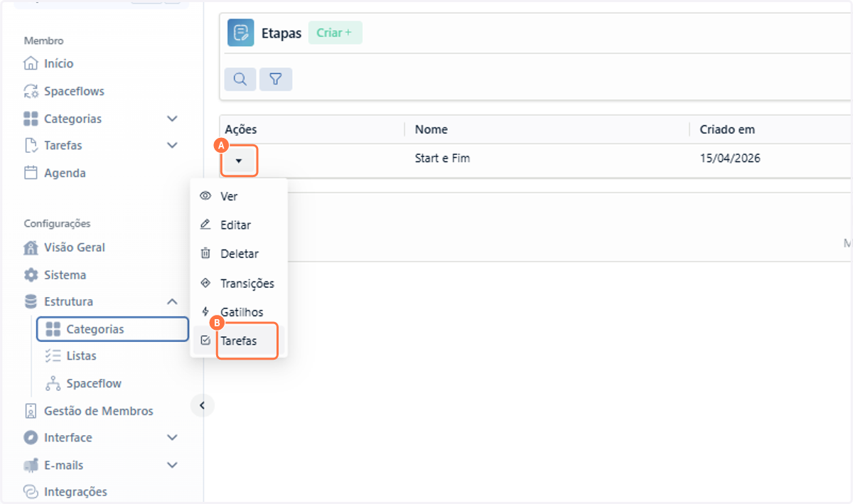Click the Integrações link icon
Screen dimensions: 853x504
31,492
